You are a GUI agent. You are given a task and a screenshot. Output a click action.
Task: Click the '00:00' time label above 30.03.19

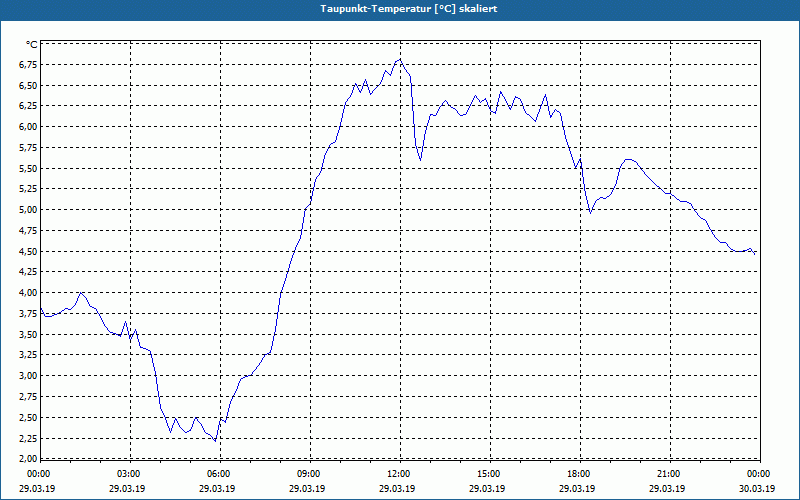click(x=757, y=474)
